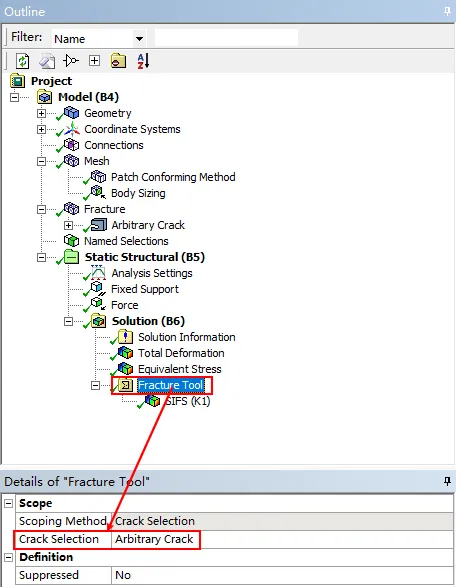The height and width of the screenshot is (587, 456).
Task: Select Fixed Support in the tree
Action: click(145, 289)
